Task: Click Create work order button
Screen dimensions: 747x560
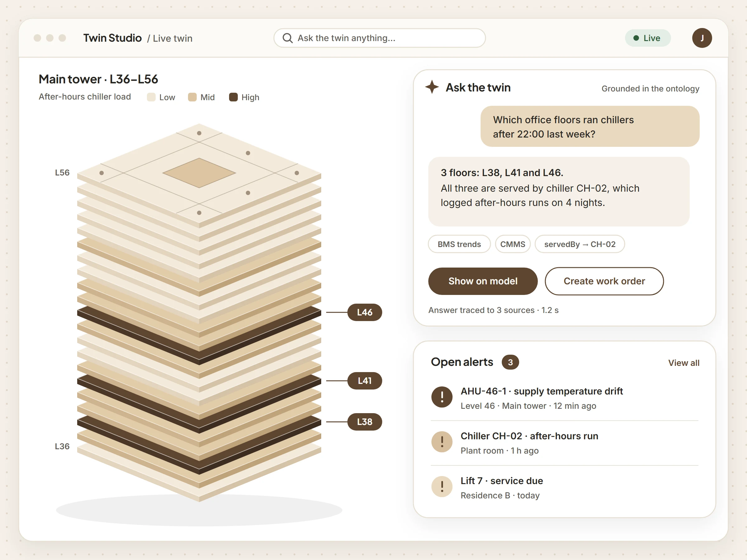Action: [x=604, y=281]
